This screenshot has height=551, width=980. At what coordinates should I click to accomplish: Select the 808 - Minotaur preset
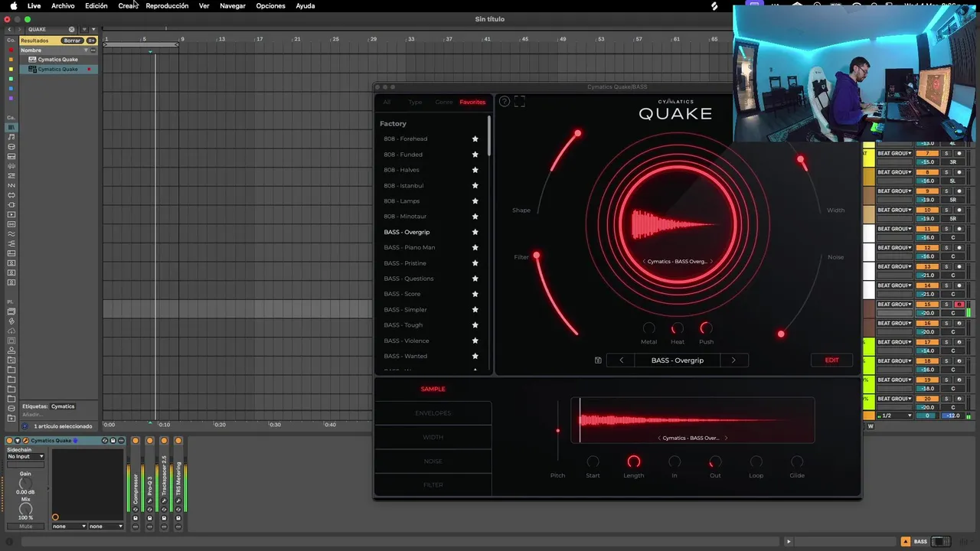tap(405, 217)
